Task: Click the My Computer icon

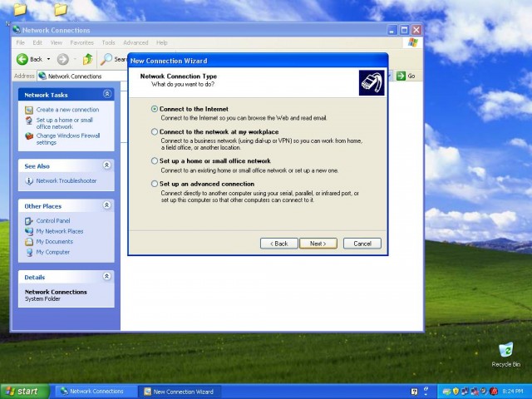Action: (29, 253)
